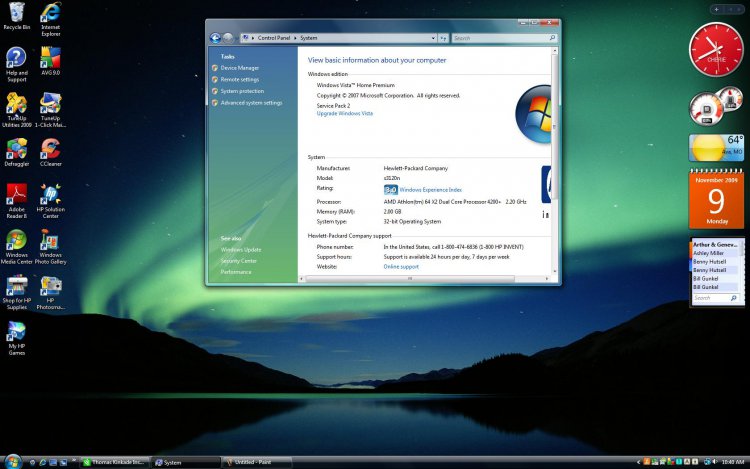The image size is (750, 469).
Task: Follow the Online support website link
Action: pyautogui.click(x=401, y=267)
